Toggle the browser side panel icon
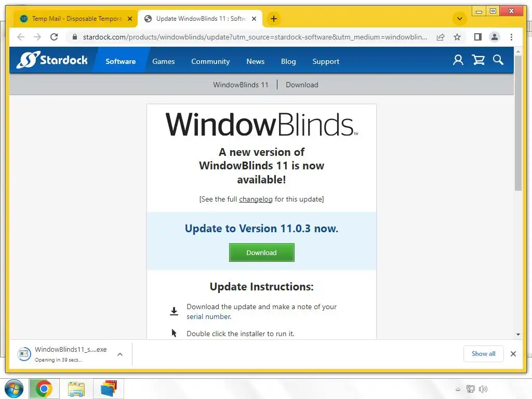This screenshot has height=399, width=532. point(478,37)
